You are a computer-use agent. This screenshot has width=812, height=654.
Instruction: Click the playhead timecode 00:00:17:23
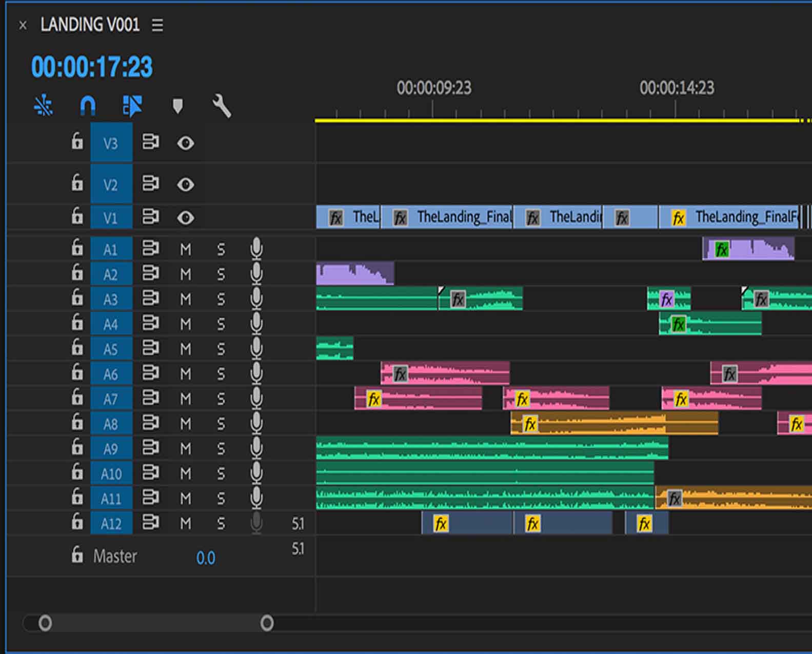click(92, 67)
